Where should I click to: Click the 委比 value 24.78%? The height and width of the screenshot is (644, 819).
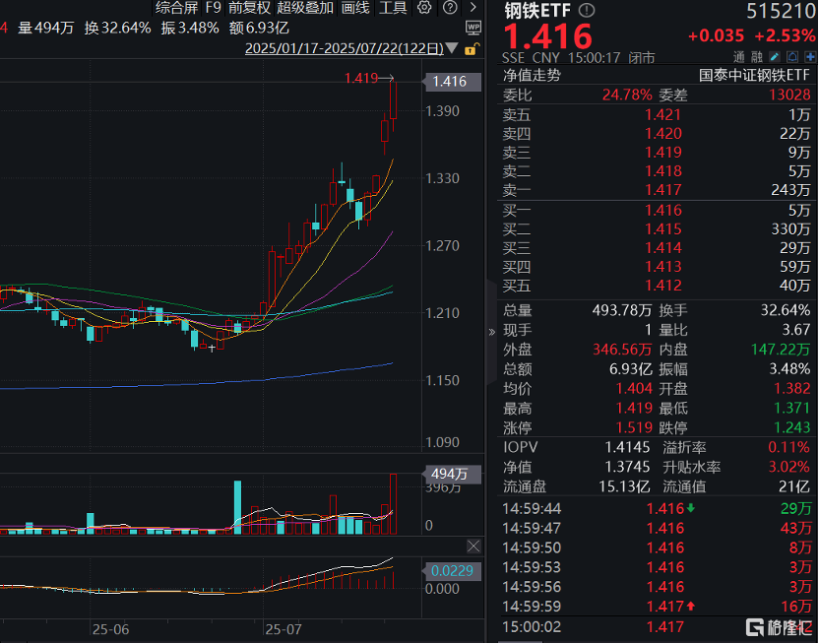pyautogui.click(x=627, y=96)
